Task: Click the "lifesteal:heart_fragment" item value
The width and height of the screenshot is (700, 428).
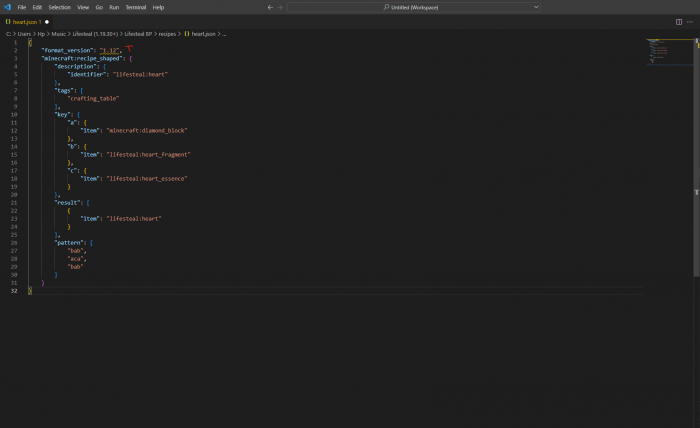Action: coord(148,155)
